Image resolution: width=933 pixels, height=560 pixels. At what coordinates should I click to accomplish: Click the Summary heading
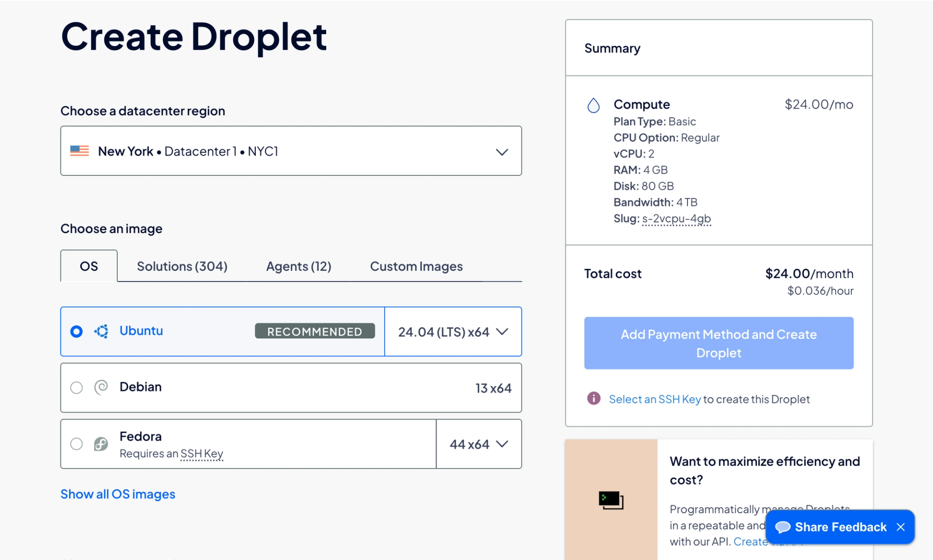point(612,48)
